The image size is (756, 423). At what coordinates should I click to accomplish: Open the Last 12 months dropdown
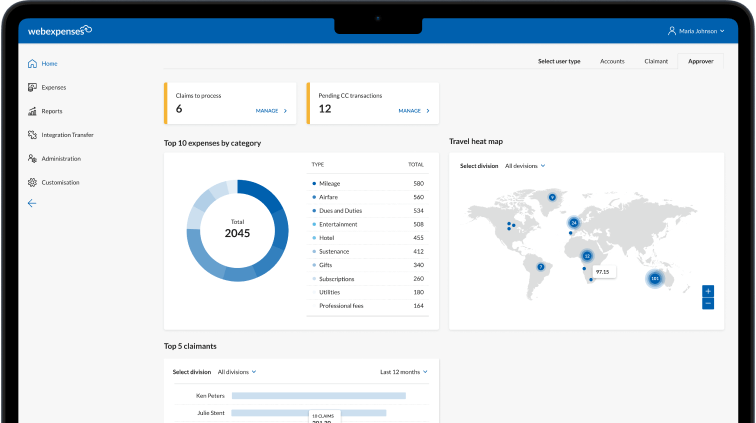tap(404, 372)
